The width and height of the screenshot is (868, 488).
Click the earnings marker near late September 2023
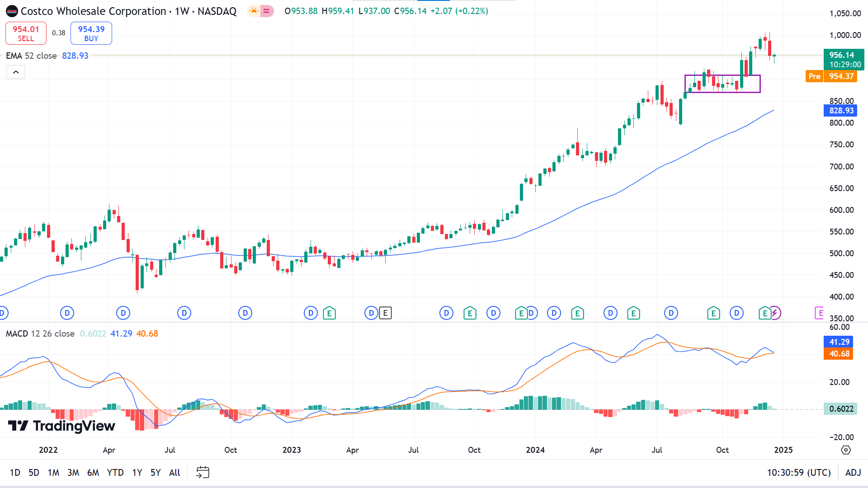click(470, 313)
